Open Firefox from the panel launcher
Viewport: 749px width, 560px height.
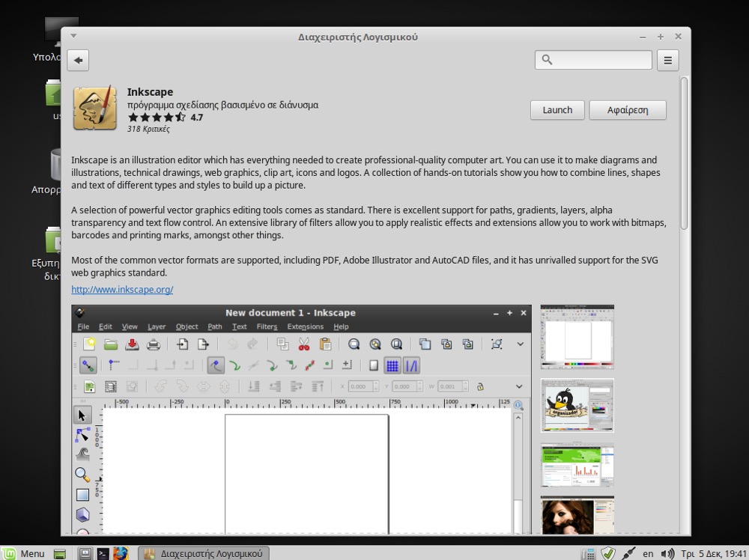tap(121, 553)
